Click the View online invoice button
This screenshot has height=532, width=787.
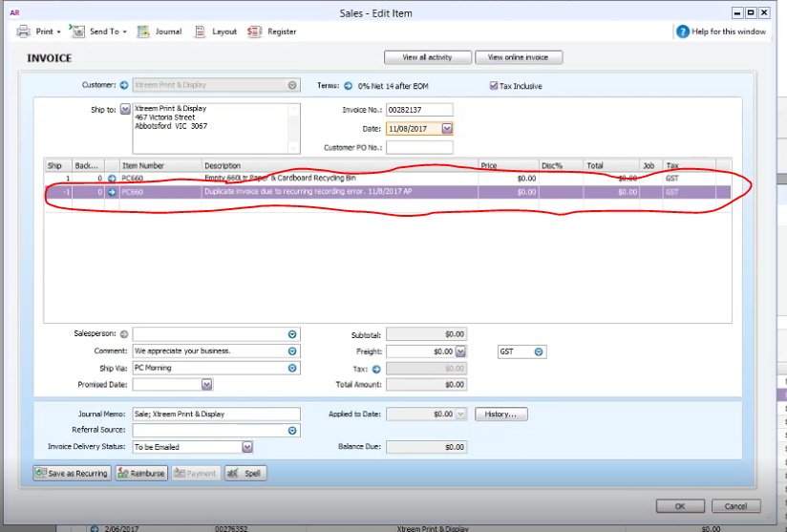pyautogui.click(x=519, y=57)
